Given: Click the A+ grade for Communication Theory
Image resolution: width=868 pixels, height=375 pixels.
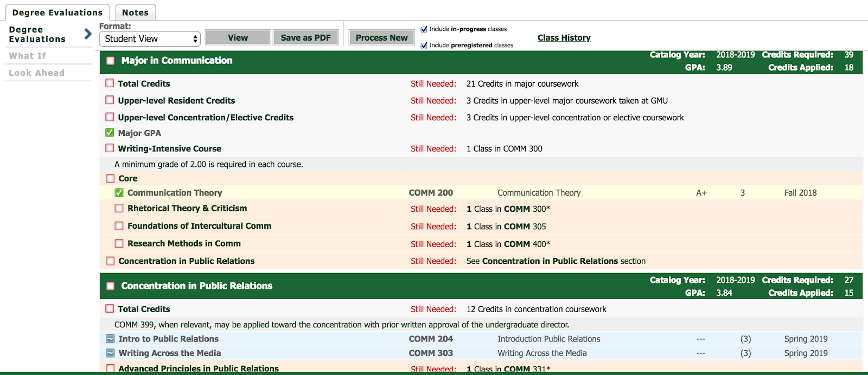Looking at the screenshot, I should (x=701, y=193).
